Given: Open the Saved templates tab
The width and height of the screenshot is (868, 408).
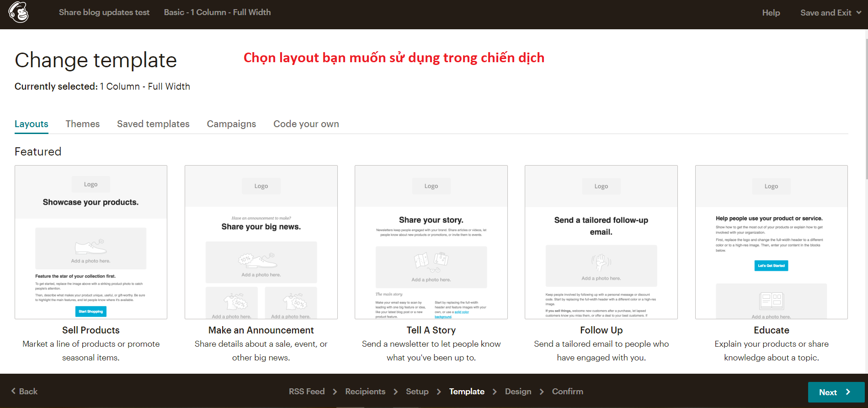Looking at the screenshot, I should pyautogui.click(x=153, y=124).
